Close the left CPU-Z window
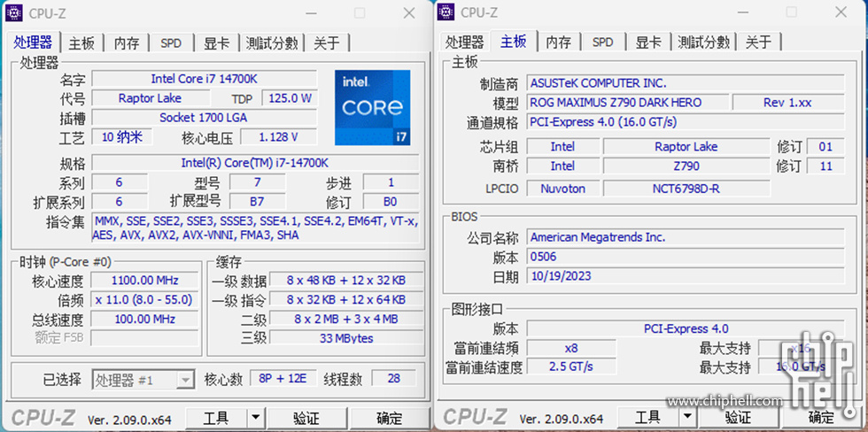868x432 pixels. (409, 12)
